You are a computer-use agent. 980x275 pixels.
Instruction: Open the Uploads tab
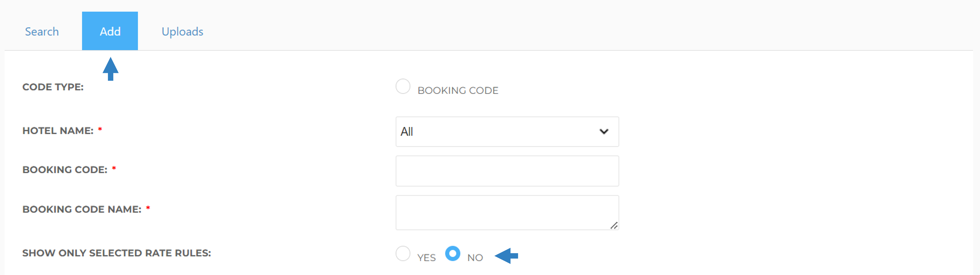(x=182, y=32)
